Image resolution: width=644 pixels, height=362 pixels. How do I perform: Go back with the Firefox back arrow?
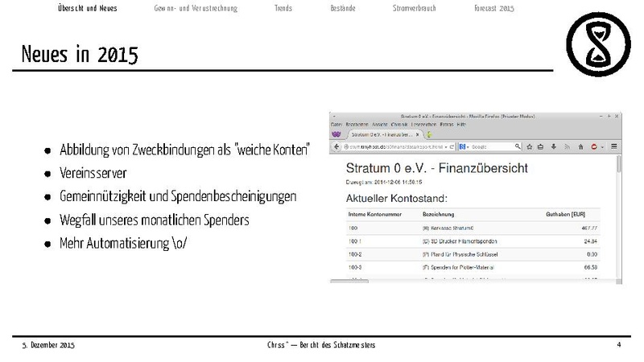point(336,146)
